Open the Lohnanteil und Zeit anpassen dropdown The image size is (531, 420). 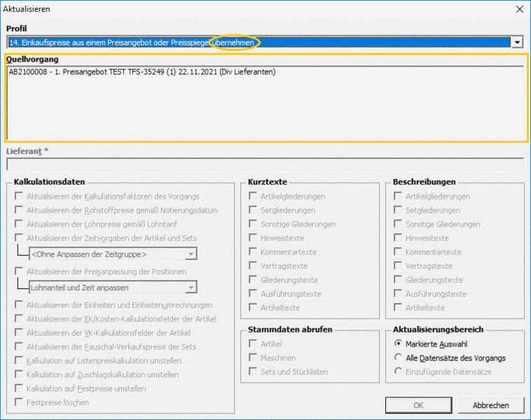[x=191, y=287]
